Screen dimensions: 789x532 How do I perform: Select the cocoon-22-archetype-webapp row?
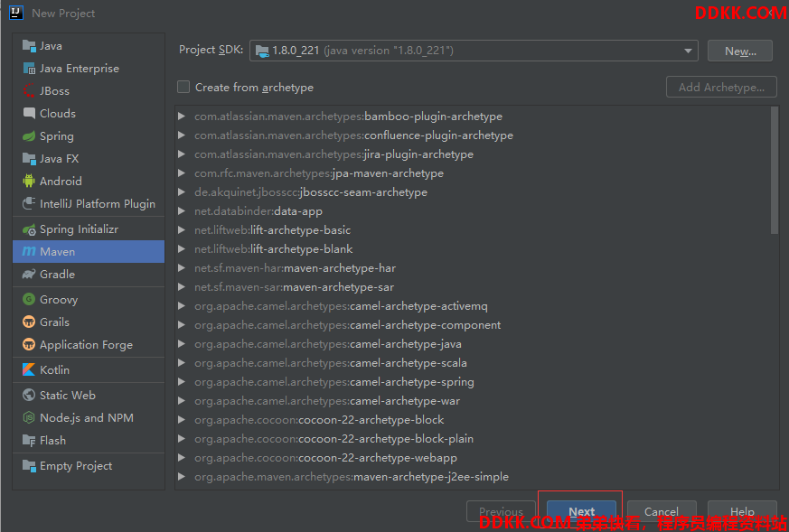(473, 458)
